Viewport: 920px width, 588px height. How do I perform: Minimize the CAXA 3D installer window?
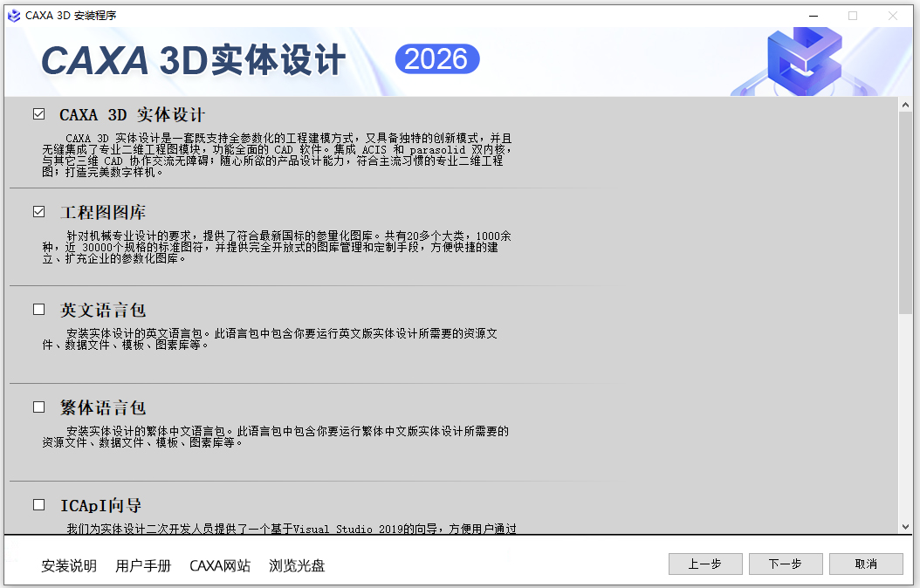click(814, 16)
